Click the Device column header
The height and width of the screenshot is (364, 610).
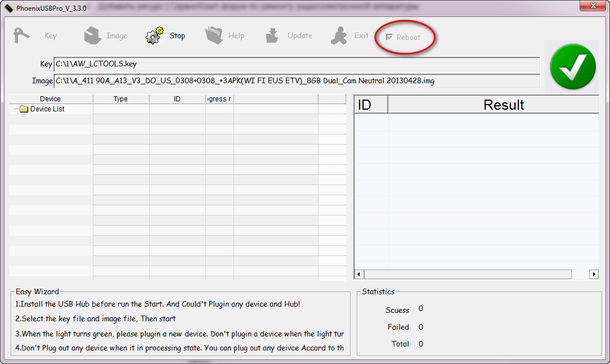pyautogui.click(x=51, y=99)
